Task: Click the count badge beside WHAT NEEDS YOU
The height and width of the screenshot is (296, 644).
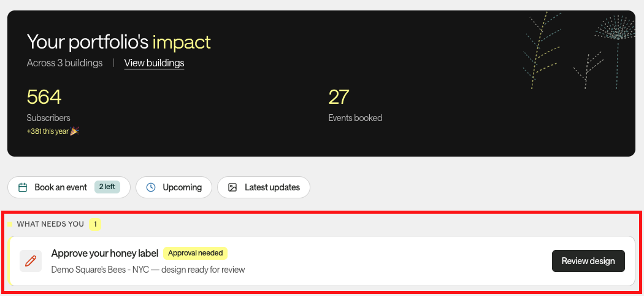Action: [95, 224]
